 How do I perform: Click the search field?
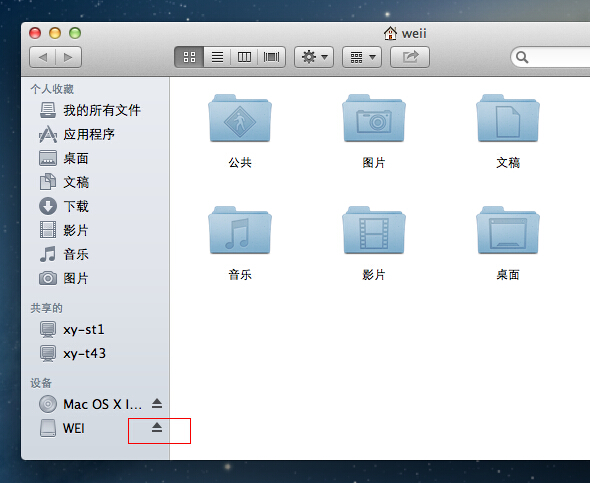coord(551,57)
